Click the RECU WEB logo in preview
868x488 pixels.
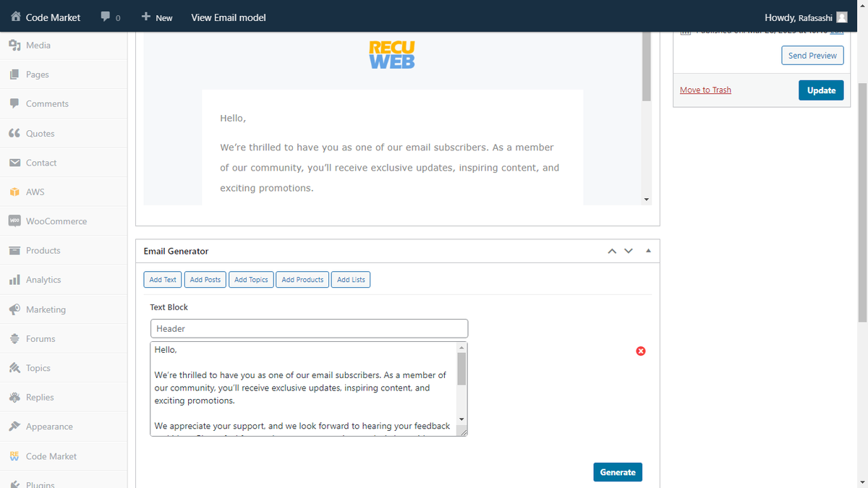click(x=392, y=54)
